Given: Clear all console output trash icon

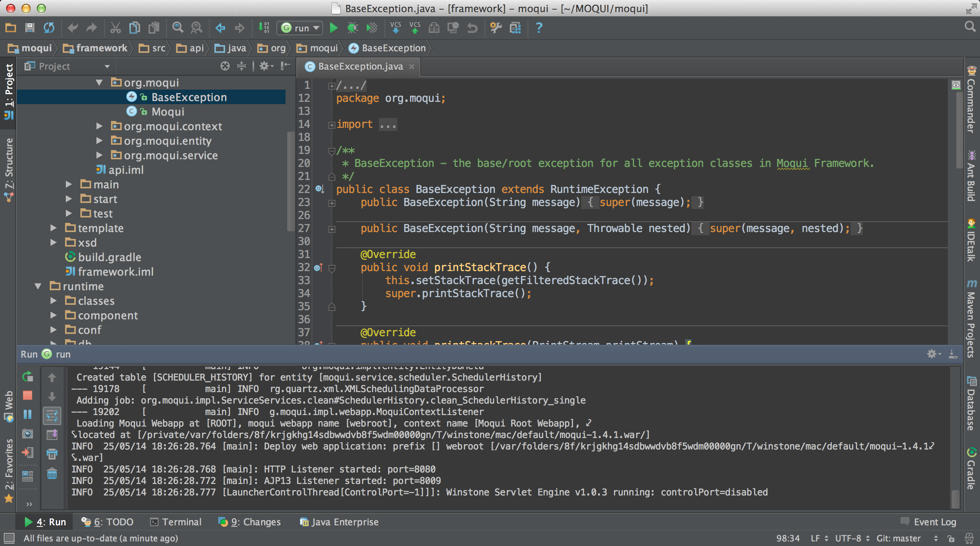Looking at the screenshot, I should coord(52,474).
